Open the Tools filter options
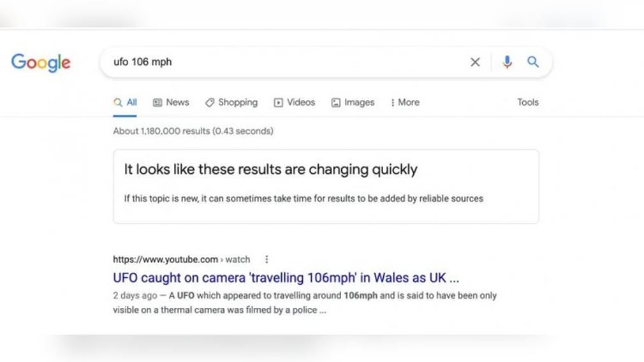644x362 pixels. (x=528, y=102)
